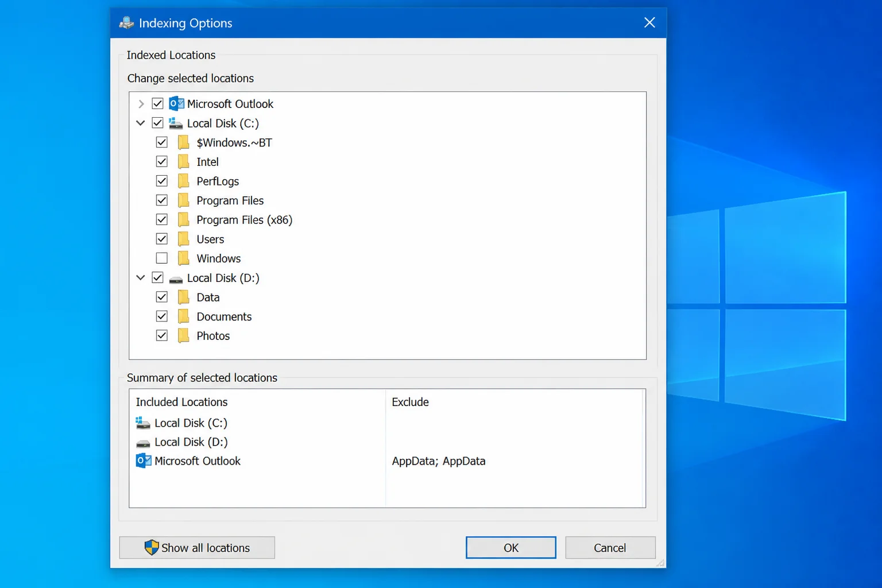Image resolution: width=882 pixels, height=588 pixels.
Task: Click the Program Files (x86) folder icon
Action: pos(183,220)
